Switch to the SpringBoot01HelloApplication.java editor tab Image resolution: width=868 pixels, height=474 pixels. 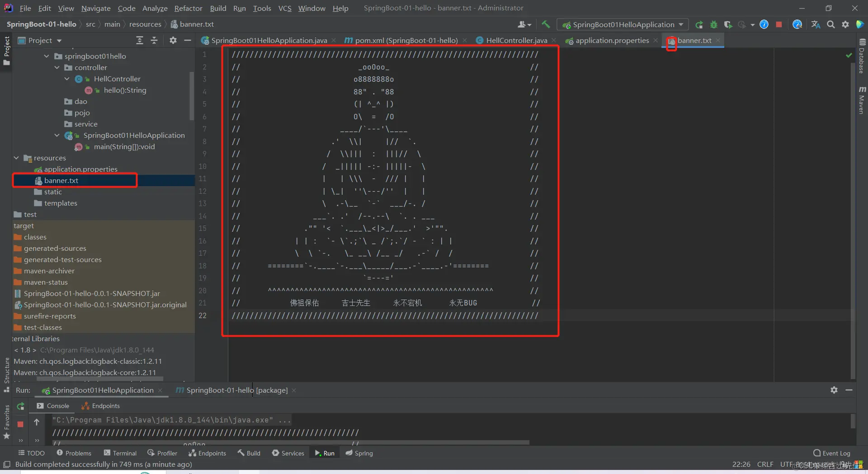[269, 41]
